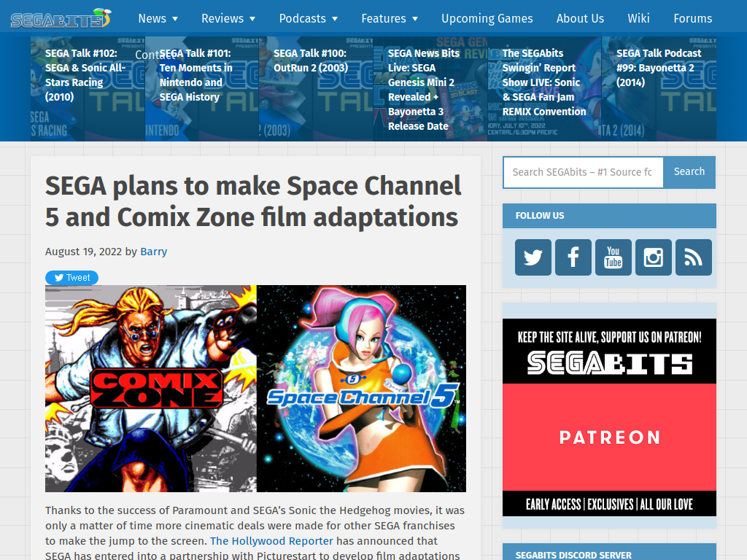Expand the Podcasts dropdown menu

309,18
